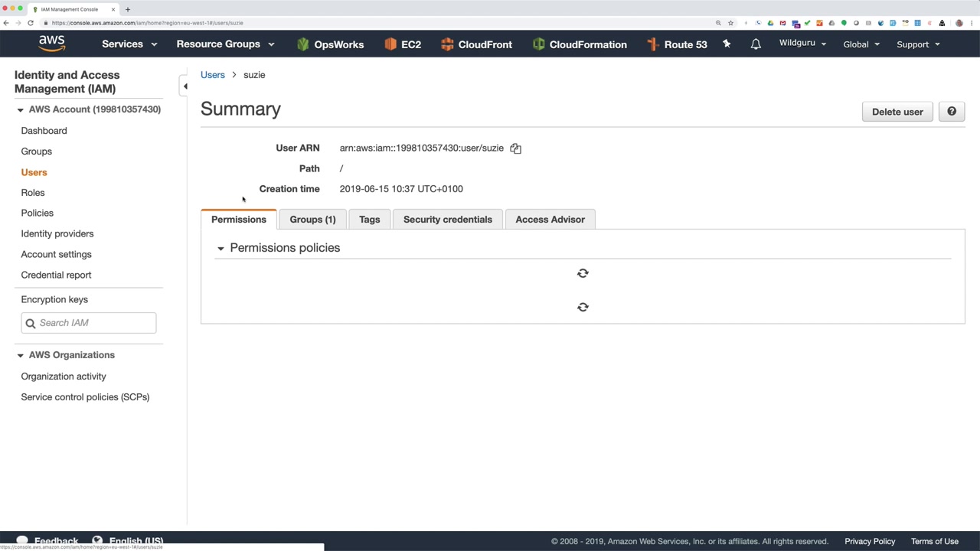Click the Delete user button

click(897, 112)
